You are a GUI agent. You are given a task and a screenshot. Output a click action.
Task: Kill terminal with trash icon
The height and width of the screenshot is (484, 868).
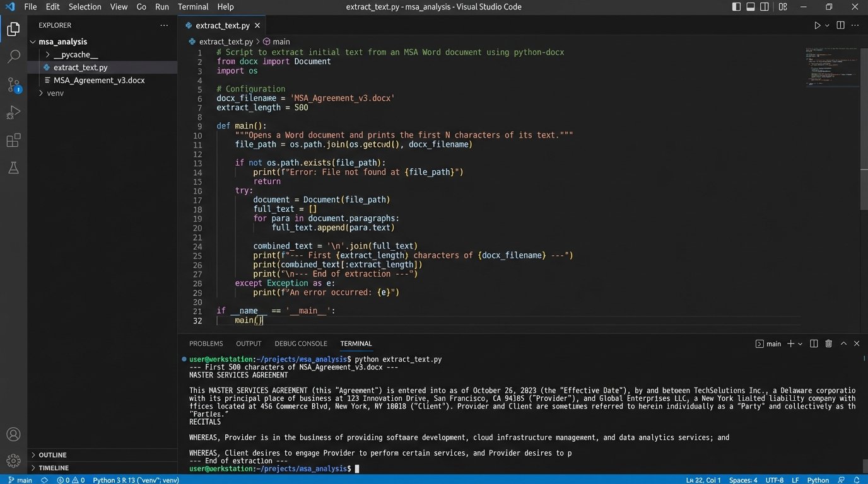tap(829, 343)
